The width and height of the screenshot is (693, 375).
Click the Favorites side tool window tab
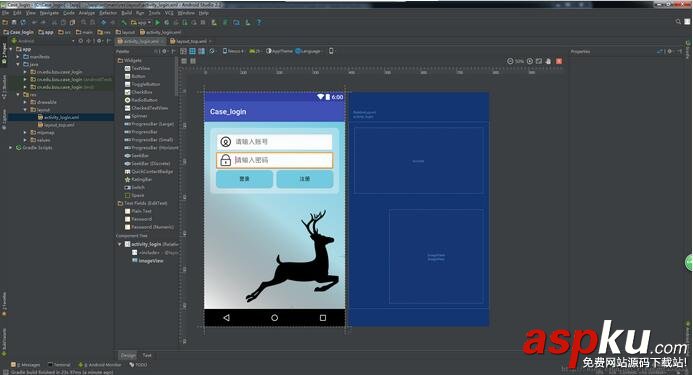coord(4,304)
